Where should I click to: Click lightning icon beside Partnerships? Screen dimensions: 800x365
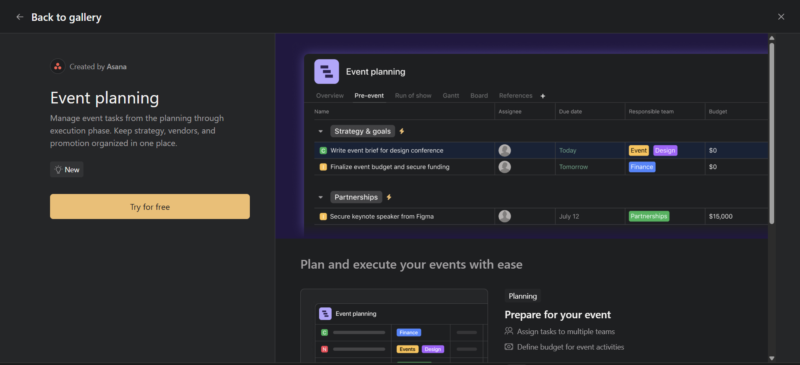389,197
